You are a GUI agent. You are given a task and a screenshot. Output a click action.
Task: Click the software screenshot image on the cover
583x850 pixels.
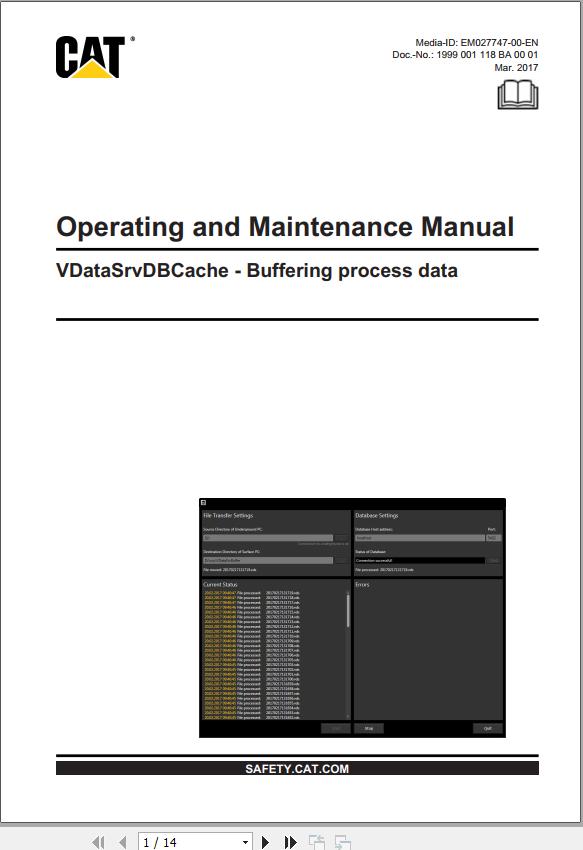[353, 618]
